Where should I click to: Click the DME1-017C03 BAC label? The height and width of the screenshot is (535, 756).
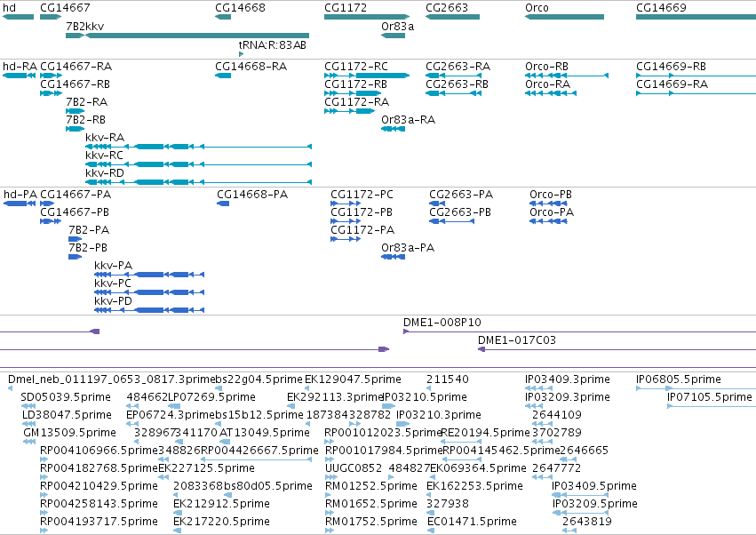[x=517, y=340]
